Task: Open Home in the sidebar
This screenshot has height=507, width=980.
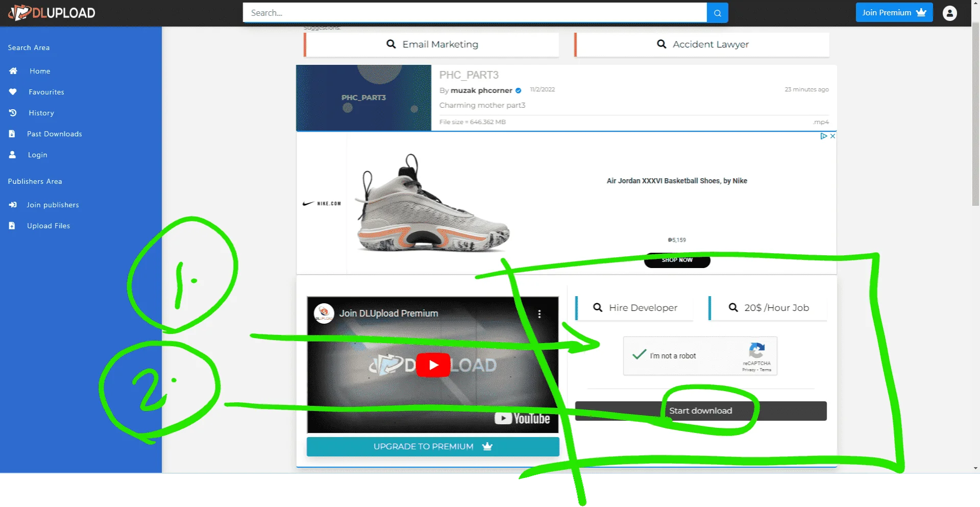Action: click(x=40, y=71)
